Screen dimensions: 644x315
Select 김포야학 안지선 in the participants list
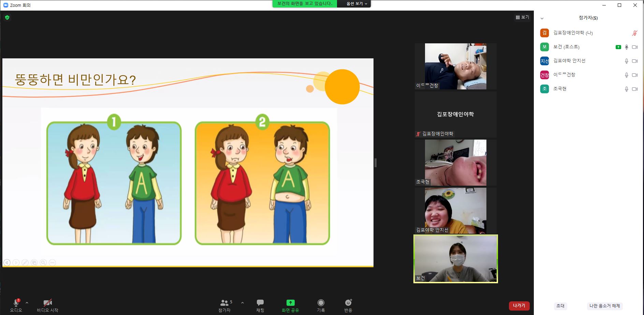(x=588, y=61)
